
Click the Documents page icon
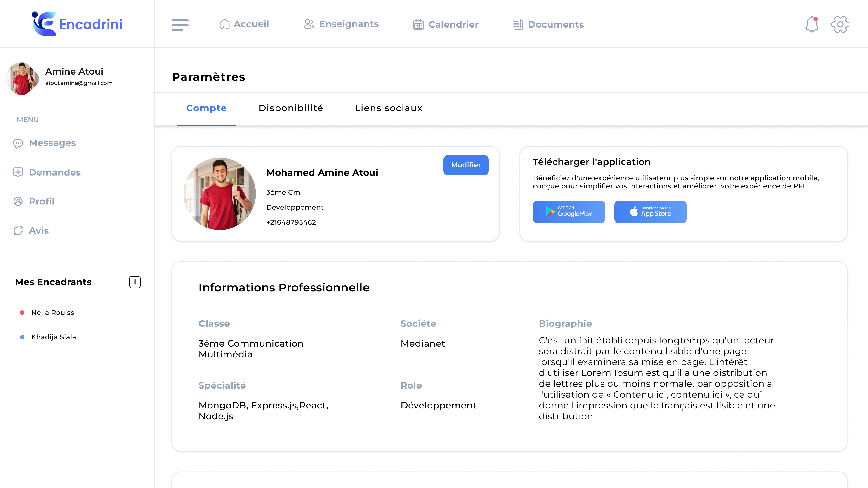[518, 24]
